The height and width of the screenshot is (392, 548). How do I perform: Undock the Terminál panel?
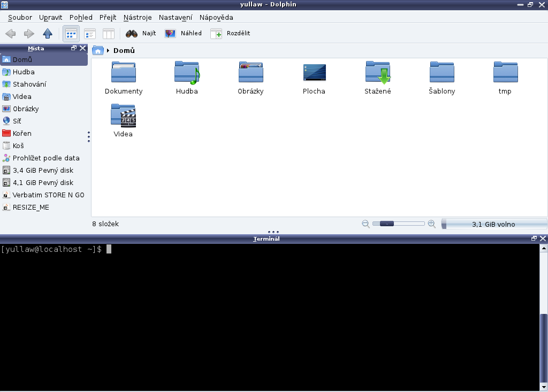click(x=534, y=239)
